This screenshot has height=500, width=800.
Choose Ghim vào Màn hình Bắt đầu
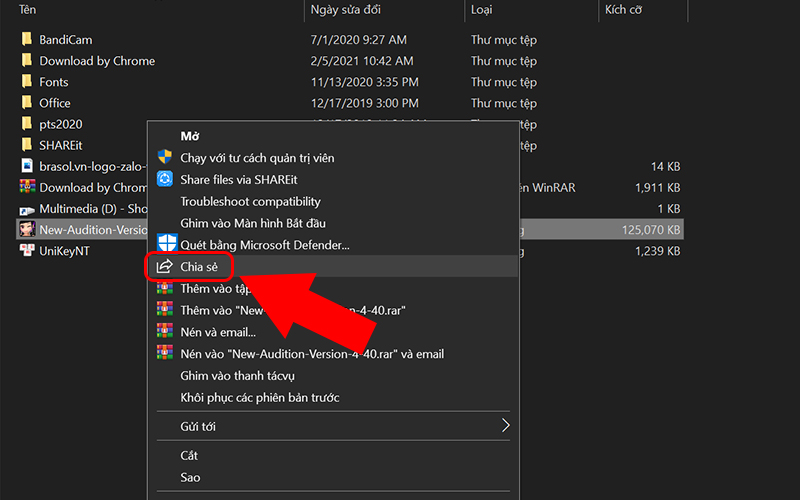[253, 223]
